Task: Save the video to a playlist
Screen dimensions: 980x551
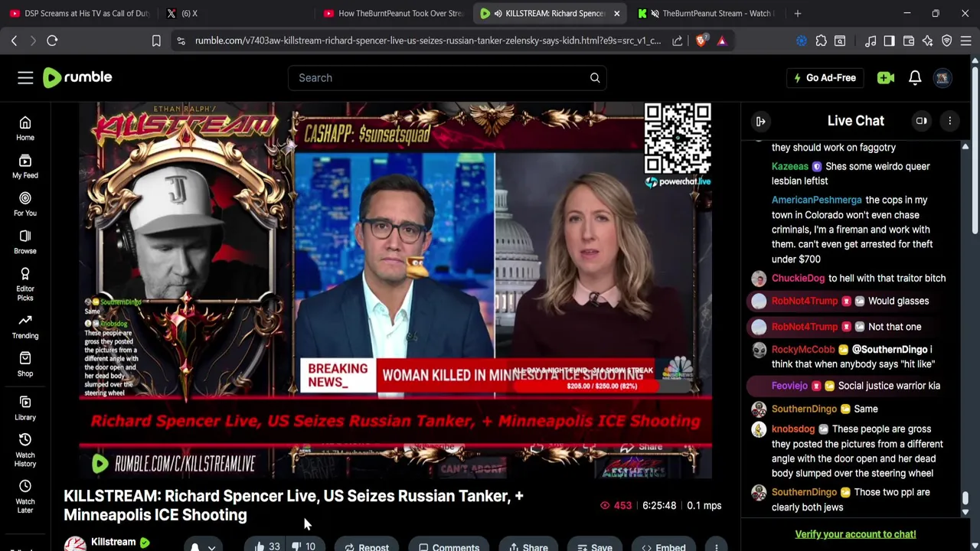Action: (x=595, y=546)
